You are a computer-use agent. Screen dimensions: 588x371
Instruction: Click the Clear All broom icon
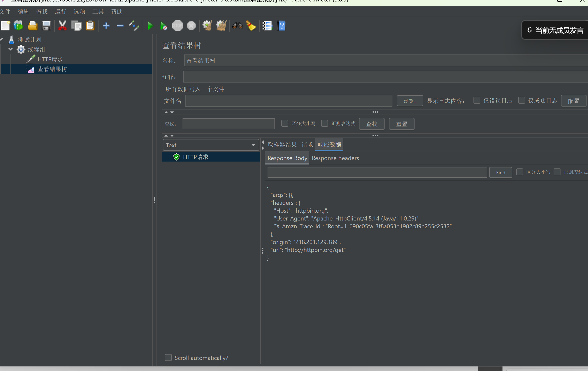point(221,26)
